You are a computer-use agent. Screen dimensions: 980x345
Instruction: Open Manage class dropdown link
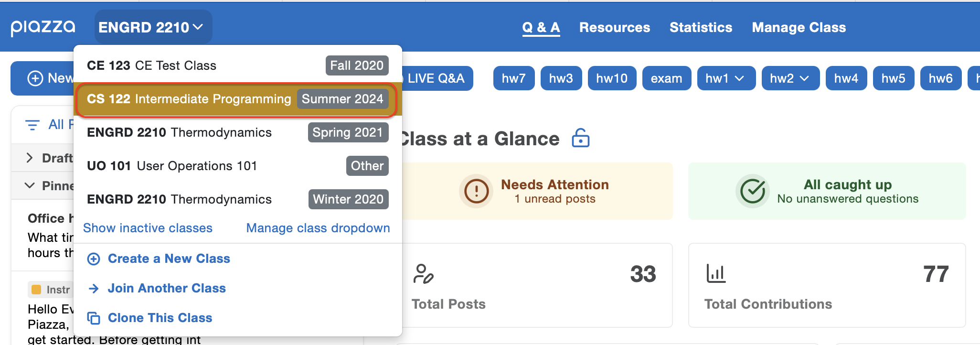click(x=318, y=228)
